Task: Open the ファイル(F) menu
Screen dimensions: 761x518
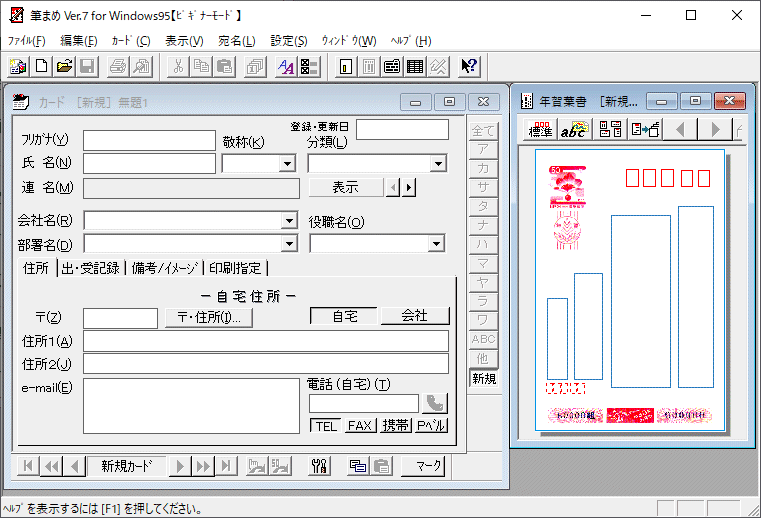Action: (x=27, y=41)
